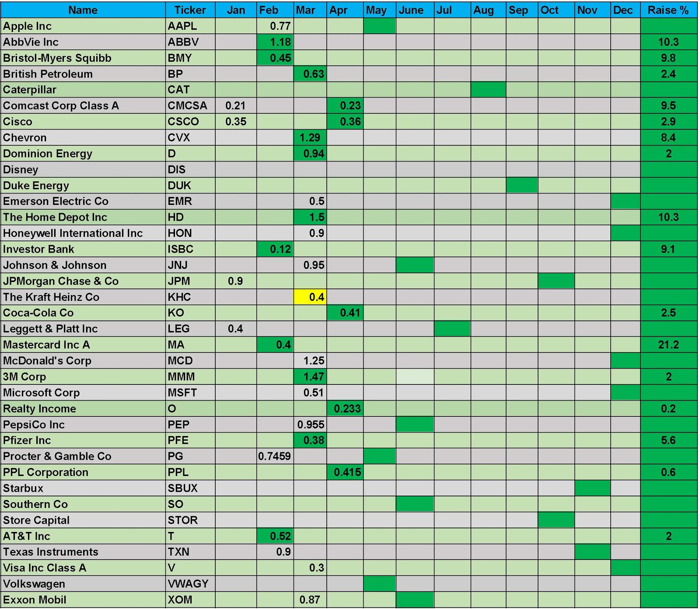Select the Disney name cell
Viewport: 700px width, 609px height.
coord(83,169)
